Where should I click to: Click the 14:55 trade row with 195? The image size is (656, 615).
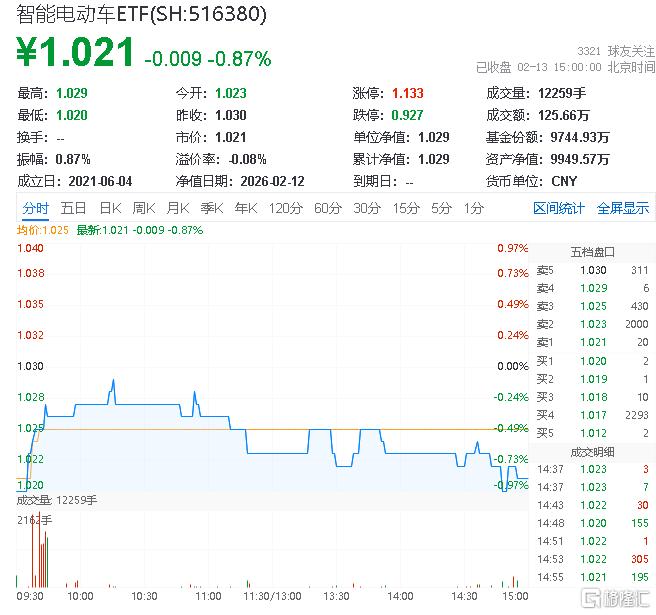coord(592,577)
